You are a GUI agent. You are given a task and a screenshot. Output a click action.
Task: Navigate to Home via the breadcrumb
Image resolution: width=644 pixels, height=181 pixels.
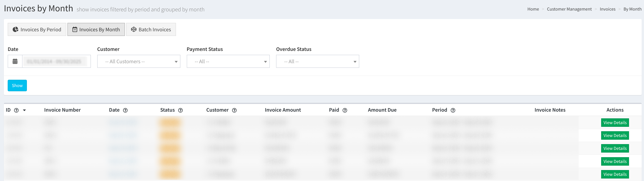tap(533, 9)
